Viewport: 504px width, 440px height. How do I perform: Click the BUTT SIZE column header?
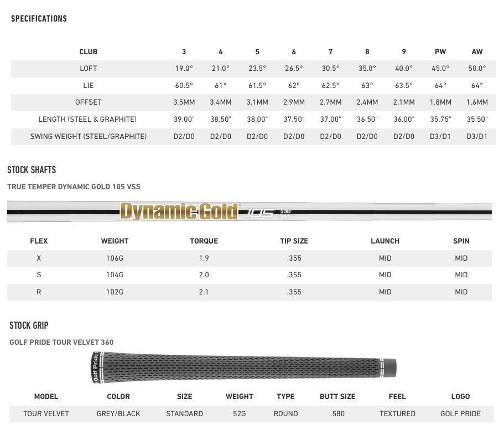click(x=337, y=397)
